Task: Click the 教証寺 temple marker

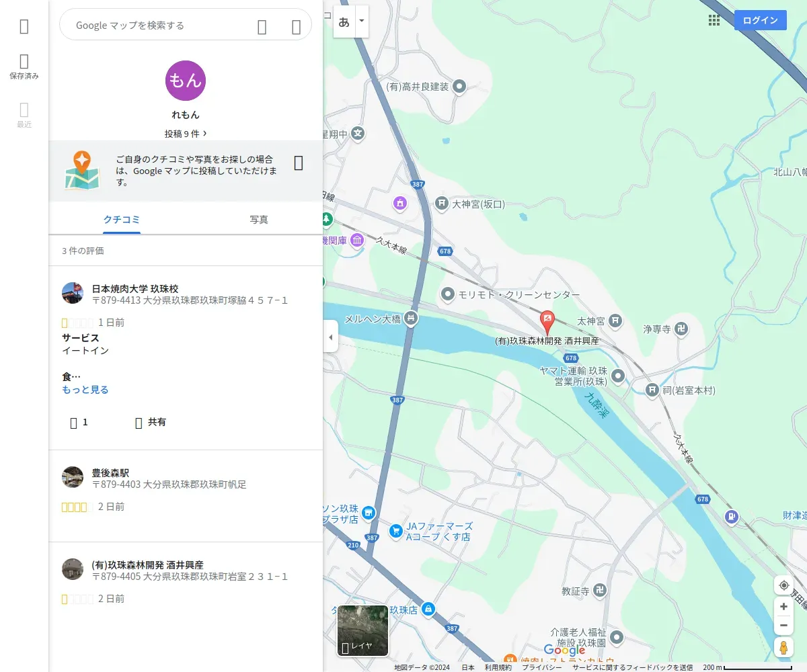Action: [600, 591]
